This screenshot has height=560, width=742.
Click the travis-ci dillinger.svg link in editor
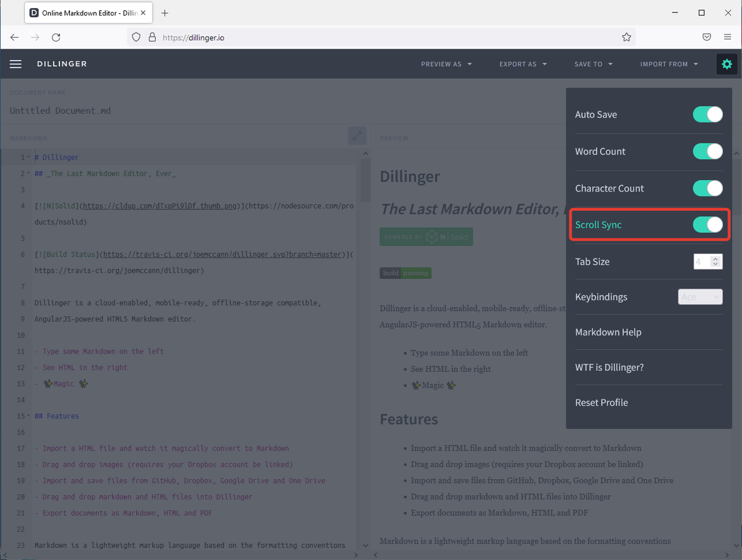tap(223, 254)
